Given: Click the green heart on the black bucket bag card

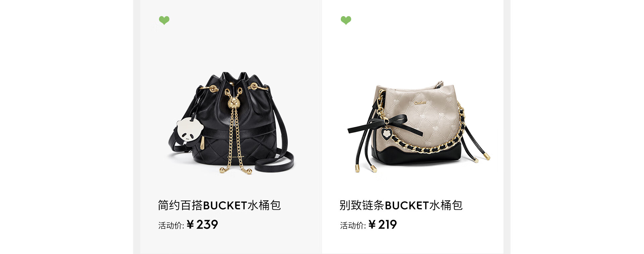Looking at the screenshot, I should (164, 20).
